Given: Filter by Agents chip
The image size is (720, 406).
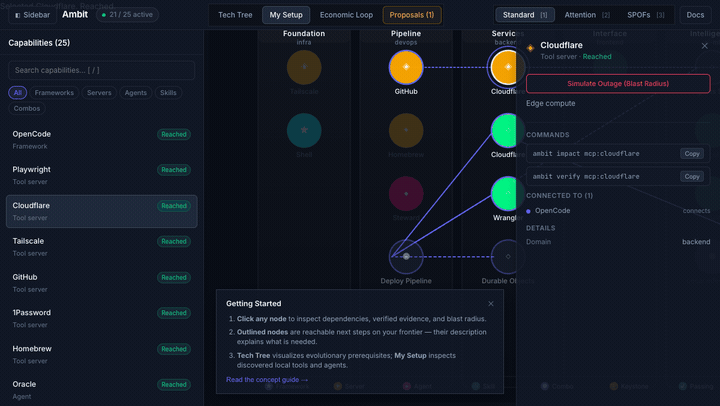Looking at the screenshot, I should coord(135,93).
